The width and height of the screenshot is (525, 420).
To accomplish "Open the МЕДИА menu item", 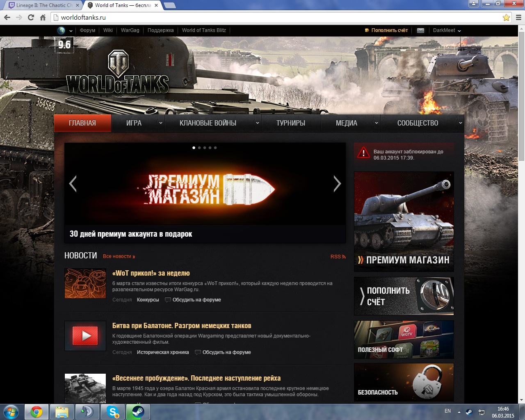I will pyautogui.click(x=347, y=123).
